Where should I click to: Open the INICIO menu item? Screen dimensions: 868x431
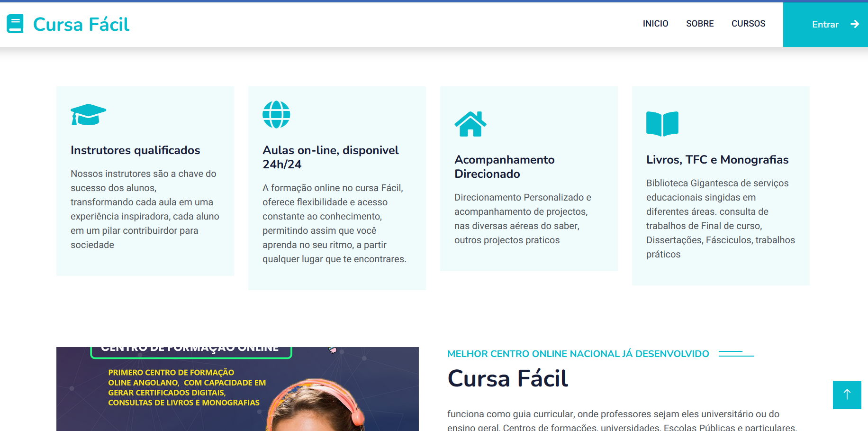[x=655, y=24]
